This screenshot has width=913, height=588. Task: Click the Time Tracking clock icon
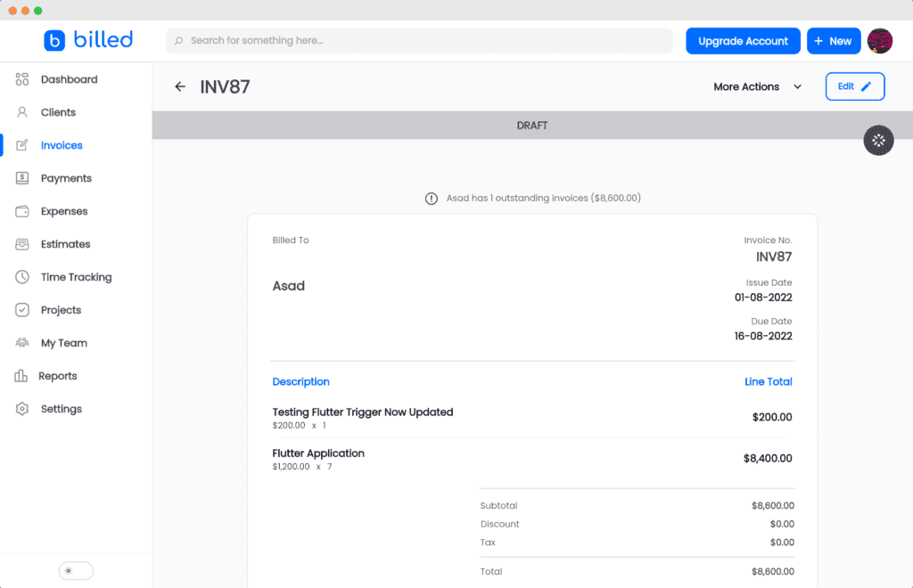click(22, 277)
